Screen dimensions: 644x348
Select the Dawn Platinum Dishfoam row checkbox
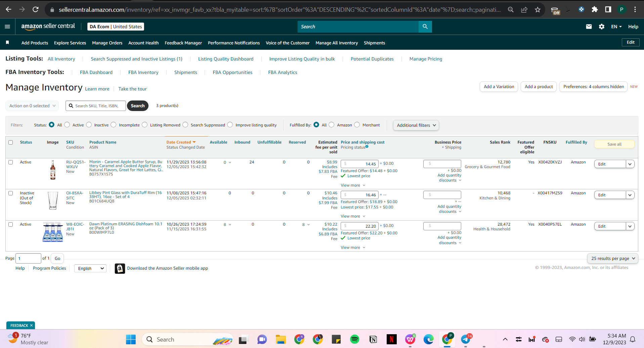point(11,224)
